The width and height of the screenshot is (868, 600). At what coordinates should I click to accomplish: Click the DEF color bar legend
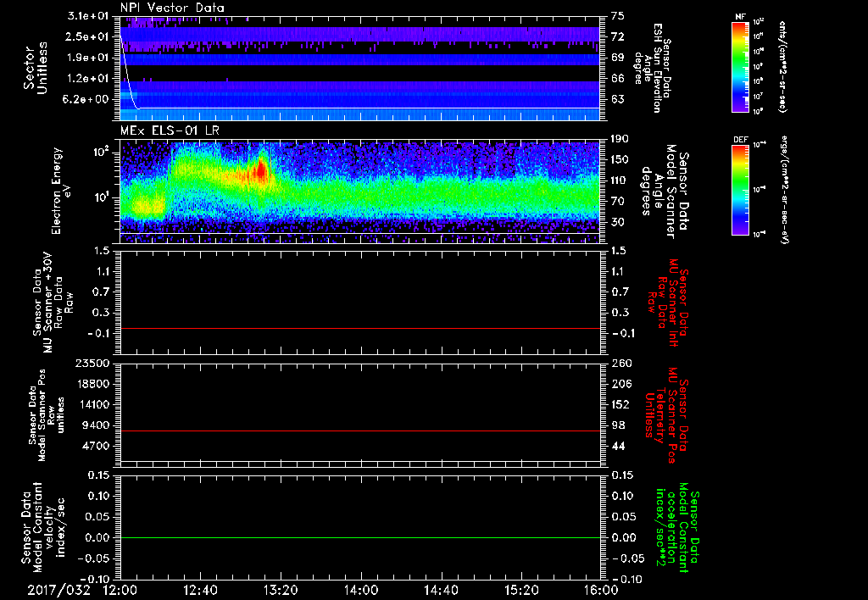coord(741,190)
